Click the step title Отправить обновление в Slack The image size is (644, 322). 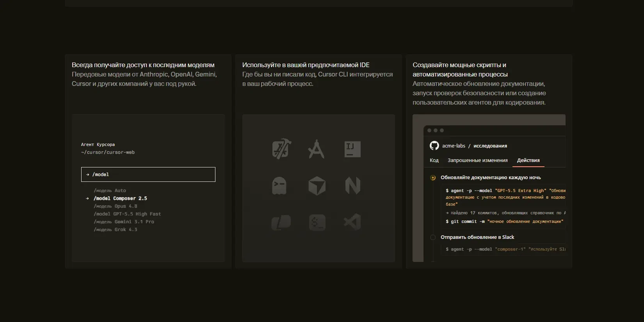coord(477,237)
